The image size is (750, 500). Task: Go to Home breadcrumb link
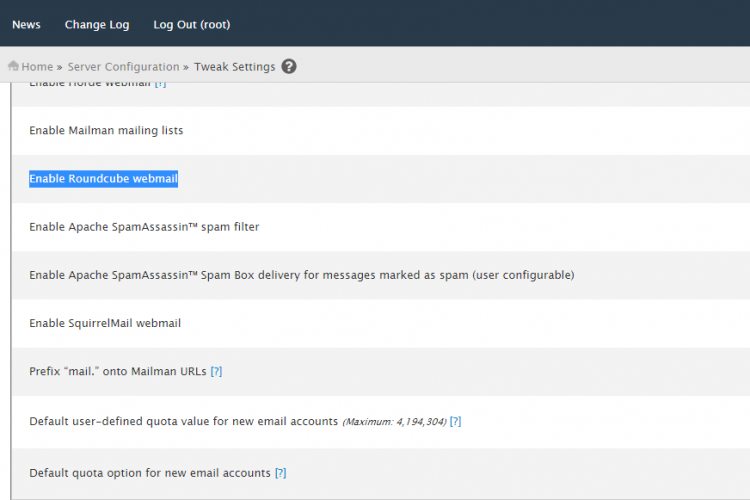point(37,67)
